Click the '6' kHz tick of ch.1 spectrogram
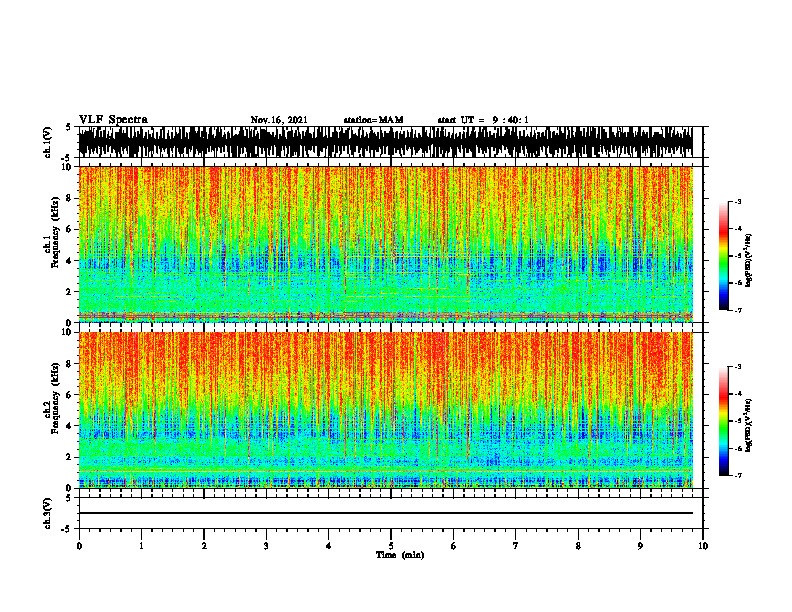 70,229
